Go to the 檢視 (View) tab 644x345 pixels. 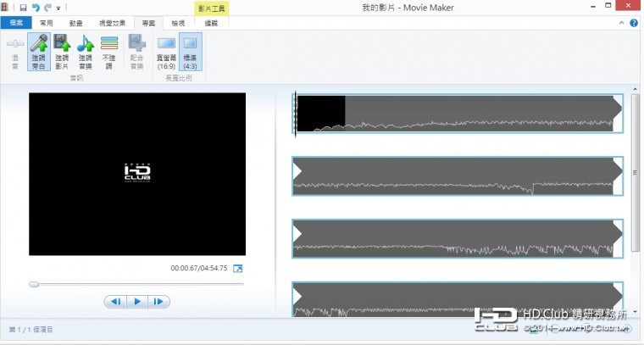[178, 23]
